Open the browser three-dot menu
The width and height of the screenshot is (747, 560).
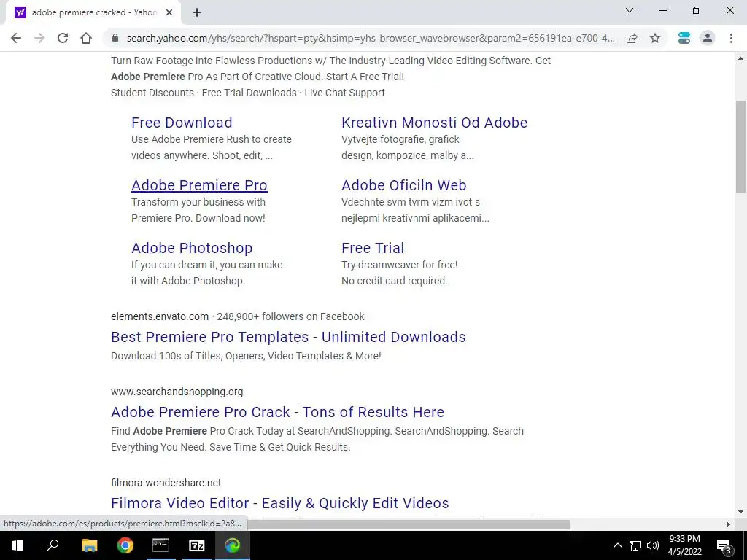click(x=731, y=38)
